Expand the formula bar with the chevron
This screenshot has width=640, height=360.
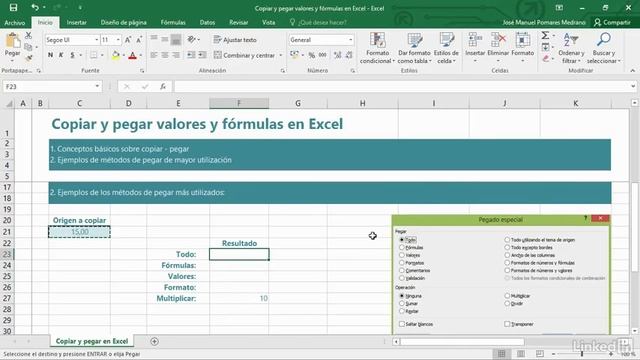click(633, 87)
